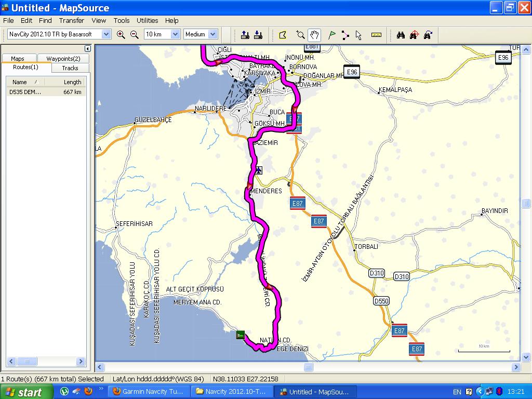Switch to the Tracks tab
The height and width of the screenshot is (399, 532).
tap(70, 68)
